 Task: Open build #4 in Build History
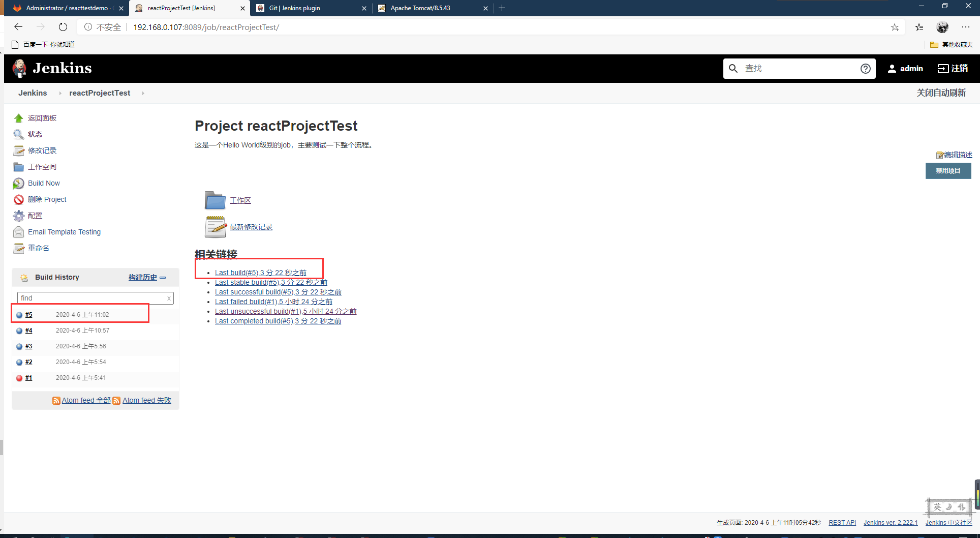click(x=29, y=331)
